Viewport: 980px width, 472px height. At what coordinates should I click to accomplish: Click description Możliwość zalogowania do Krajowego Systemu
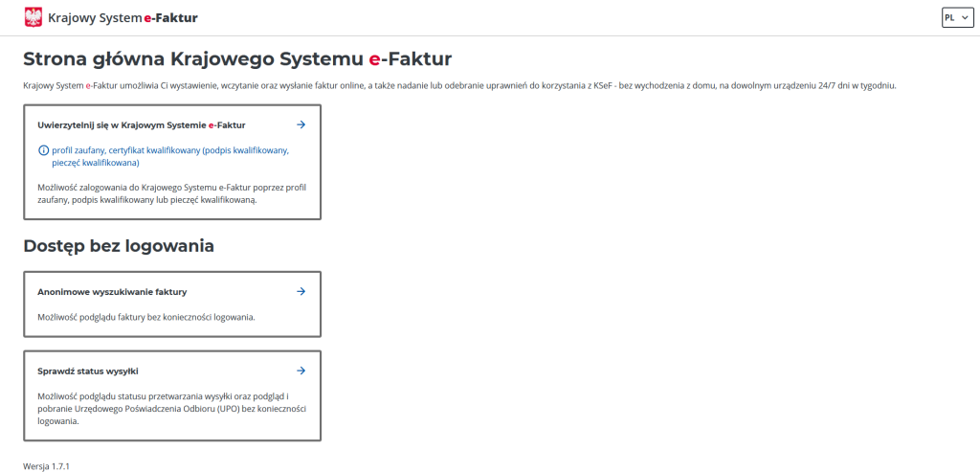click(172, 193)
